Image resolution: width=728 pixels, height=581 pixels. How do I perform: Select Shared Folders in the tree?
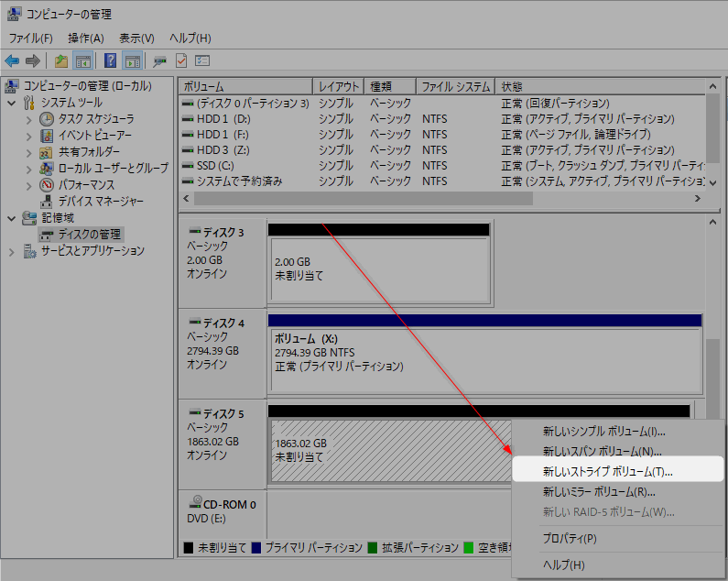click(x=89, y=151)
